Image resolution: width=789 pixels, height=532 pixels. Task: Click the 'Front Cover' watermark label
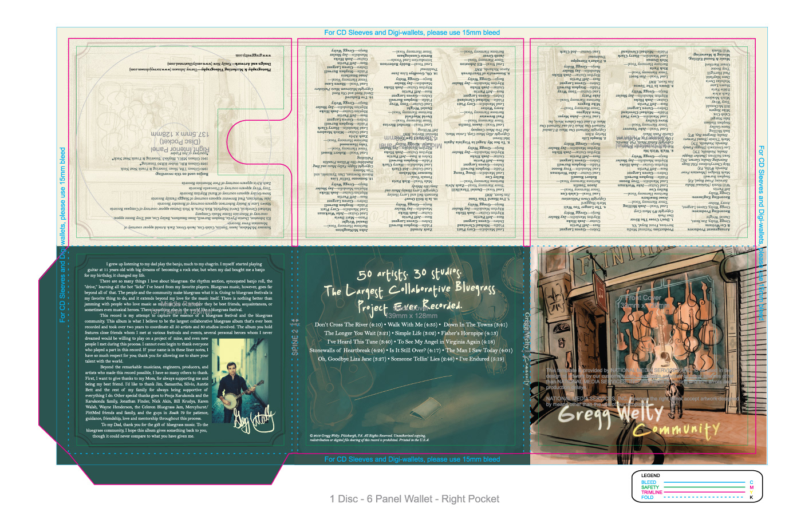(x=644, y=298)
